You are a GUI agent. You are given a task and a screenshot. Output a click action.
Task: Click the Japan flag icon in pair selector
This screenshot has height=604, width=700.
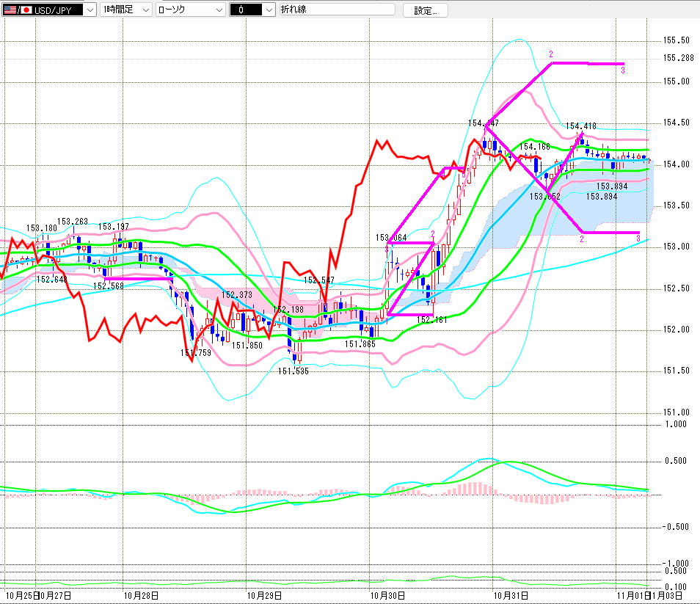26,10
